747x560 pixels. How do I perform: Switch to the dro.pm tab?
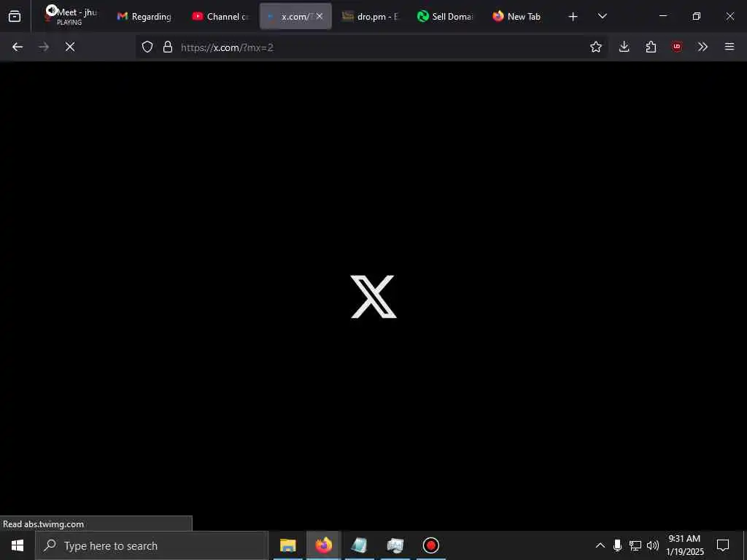(x=371, y=16)
